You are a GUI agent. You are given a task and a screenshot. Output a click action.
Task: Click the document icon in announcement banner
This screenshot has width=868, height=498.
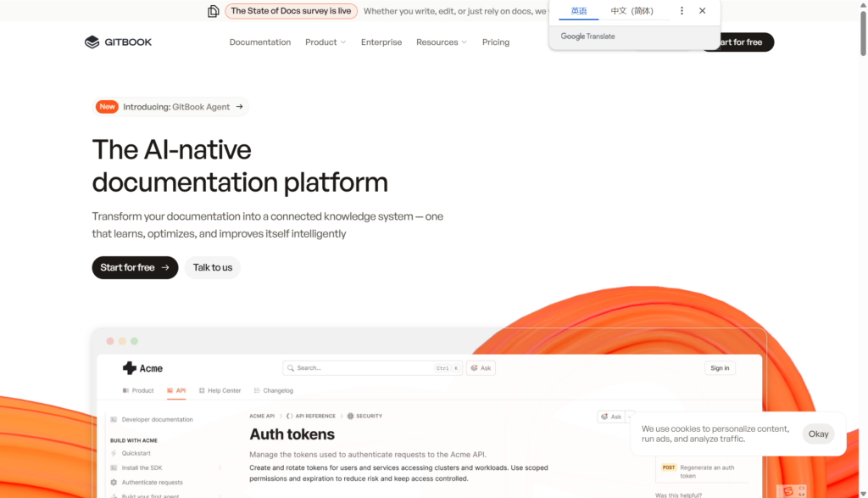coord(214,11)
